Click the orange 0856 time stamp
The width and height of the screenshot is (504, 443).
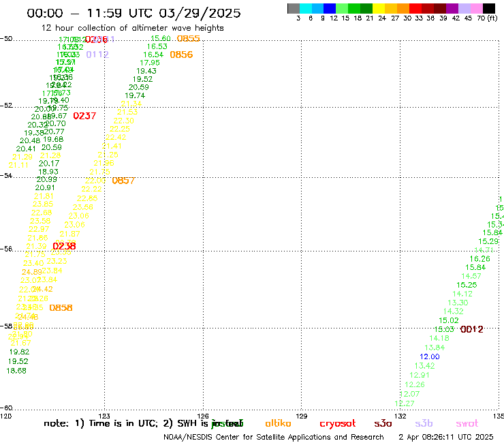click(181, 55)
